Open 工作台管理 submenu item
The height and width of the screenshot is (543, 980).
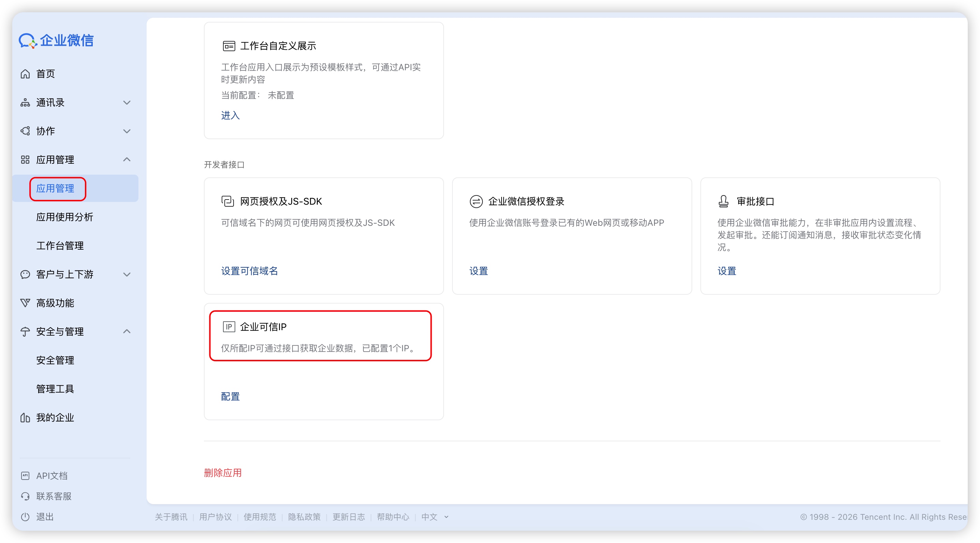60,246
